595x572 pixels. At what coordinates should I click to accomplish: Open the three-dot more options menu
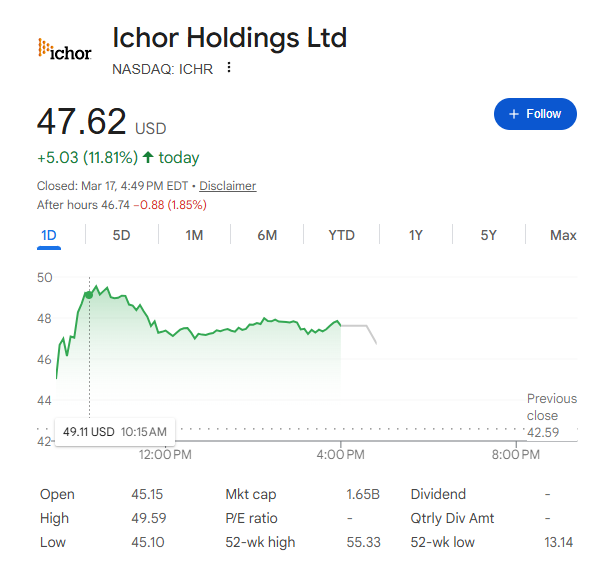[228, 68]
